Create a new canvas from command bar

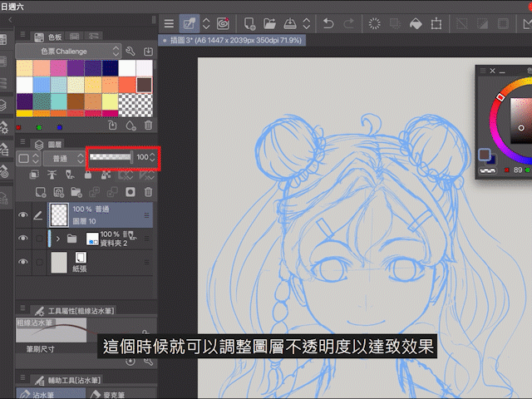pyautogui.click(x=249, y=24)
